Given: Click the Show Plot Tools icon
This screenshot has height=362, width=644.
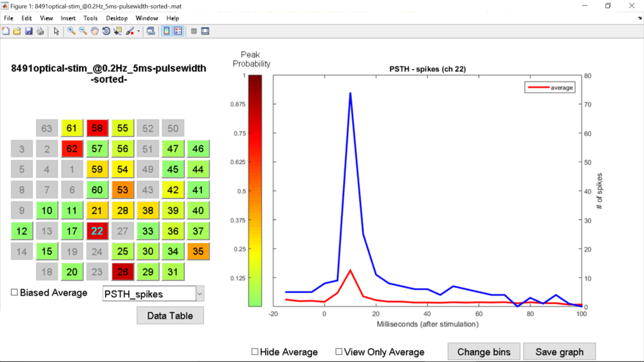Looking at the screenshot, I should [205, 31].
